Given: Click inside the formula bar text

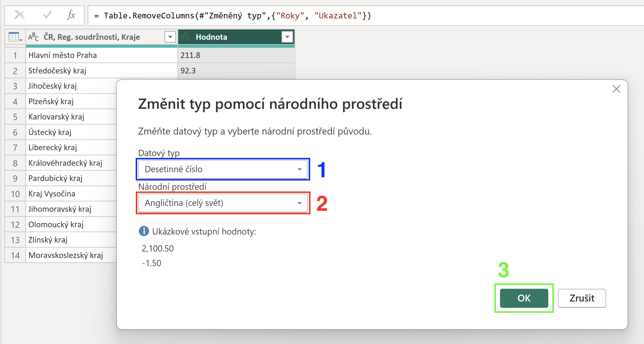Looking at the screenshot, I should point(233,16).
